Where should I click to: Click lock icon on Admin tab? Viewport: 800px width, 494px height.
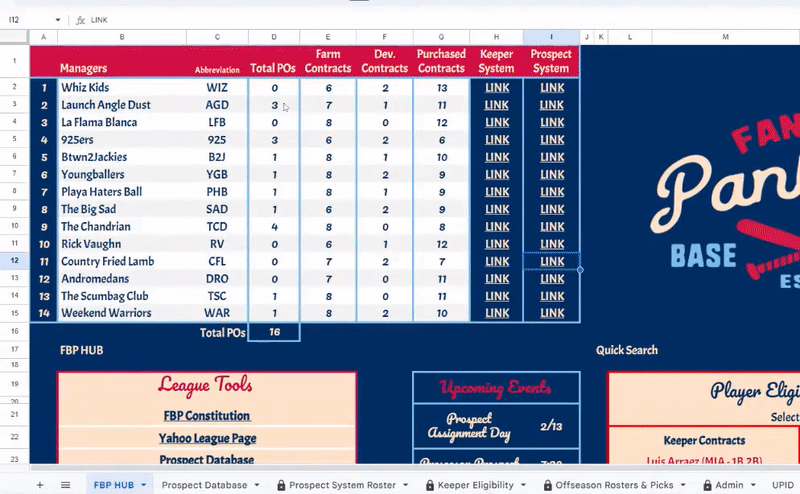pos(707,485)
